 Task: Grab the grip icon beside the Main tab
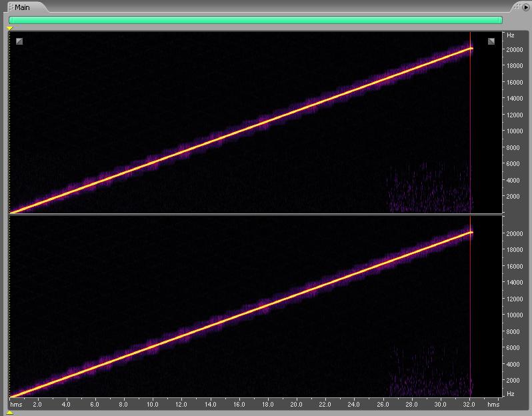[11, 7]
